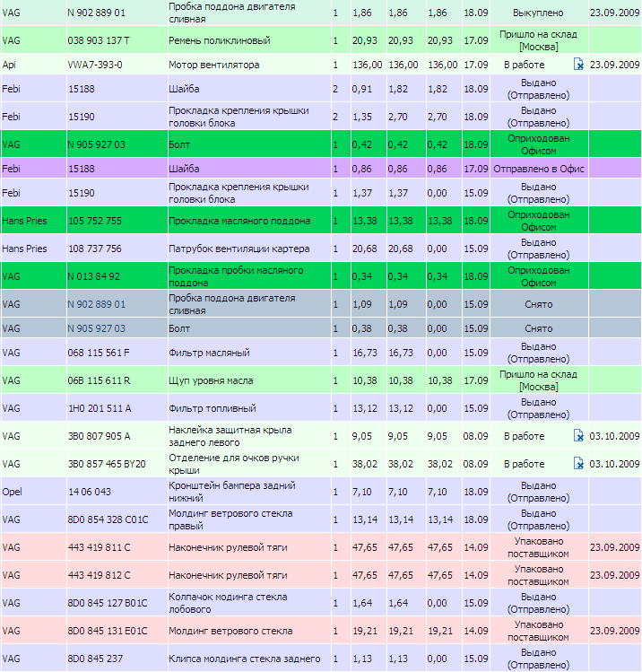Click date 03.10.2009 in 3B0 807 905 A row
The image size is (642, 672).
(x=614, y=436)
